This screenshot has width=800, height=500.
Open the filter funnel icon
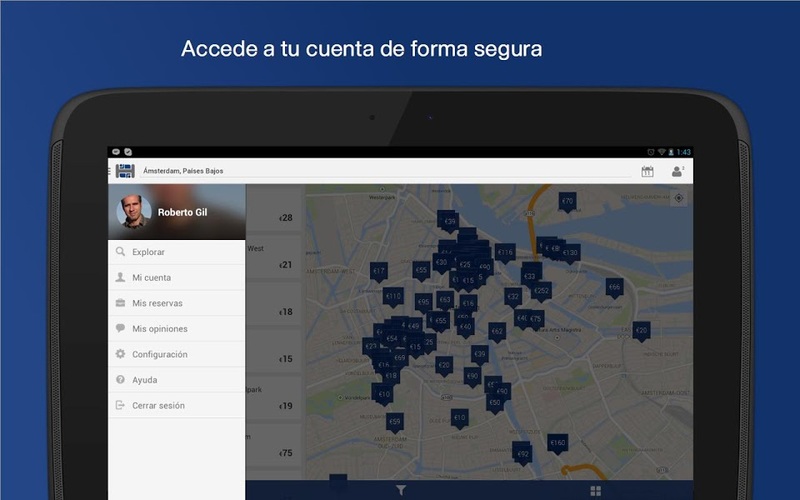[401, 490]
